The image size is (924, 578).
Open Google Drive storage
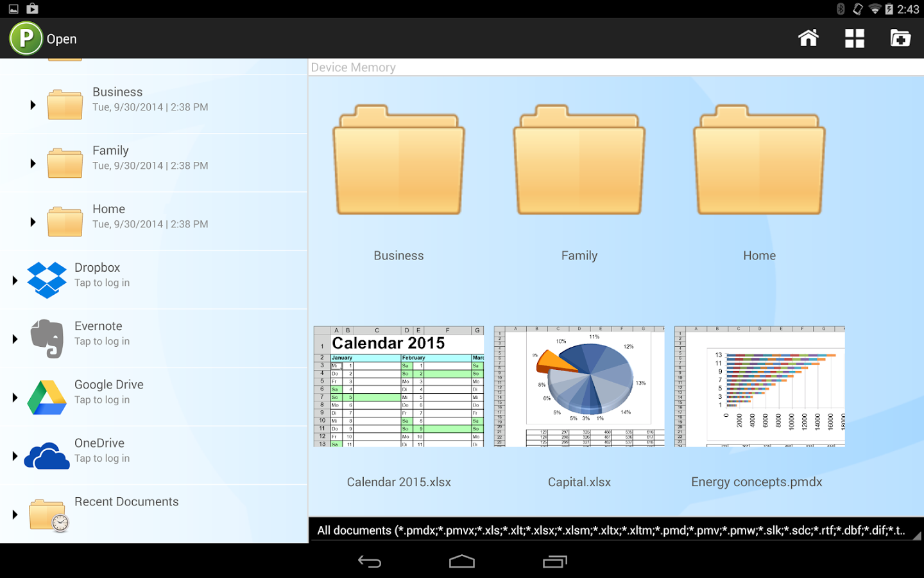point(46,397)
